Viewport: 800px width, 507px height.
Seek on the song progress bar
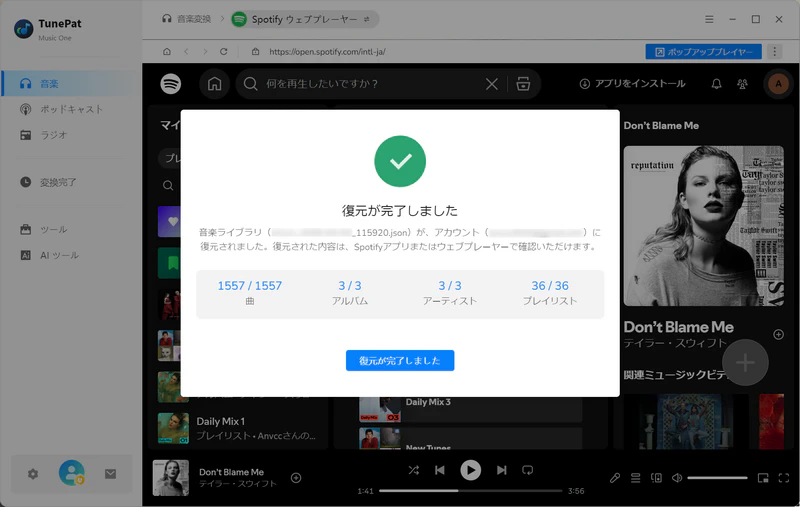click(x=470, y=491)
